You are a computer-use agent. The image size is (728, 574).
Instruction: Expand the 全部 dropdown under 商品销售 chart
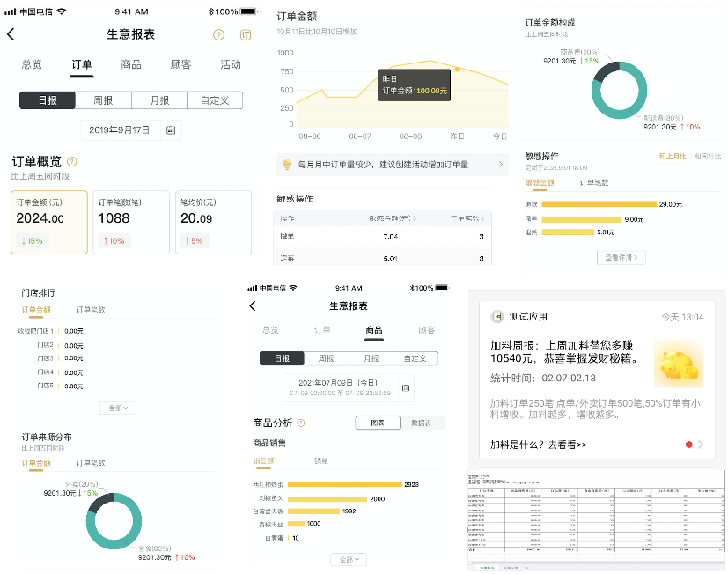349,560
